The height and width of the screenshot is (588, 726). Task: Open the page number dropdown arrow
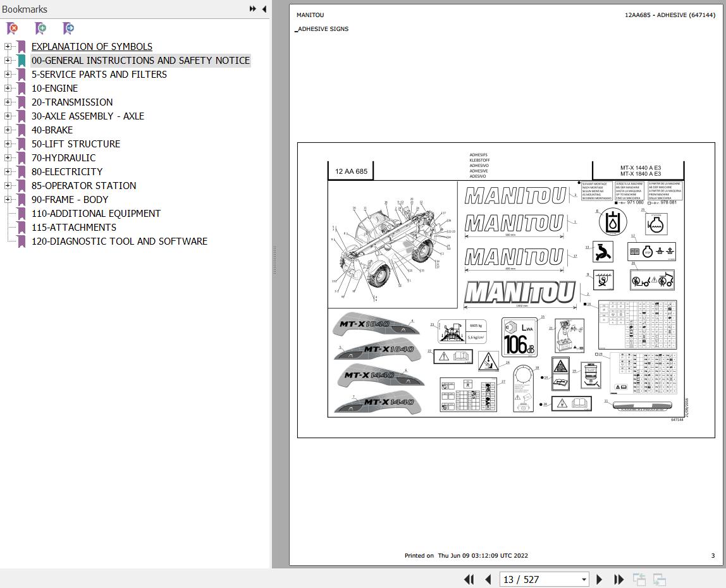(584, 579)
